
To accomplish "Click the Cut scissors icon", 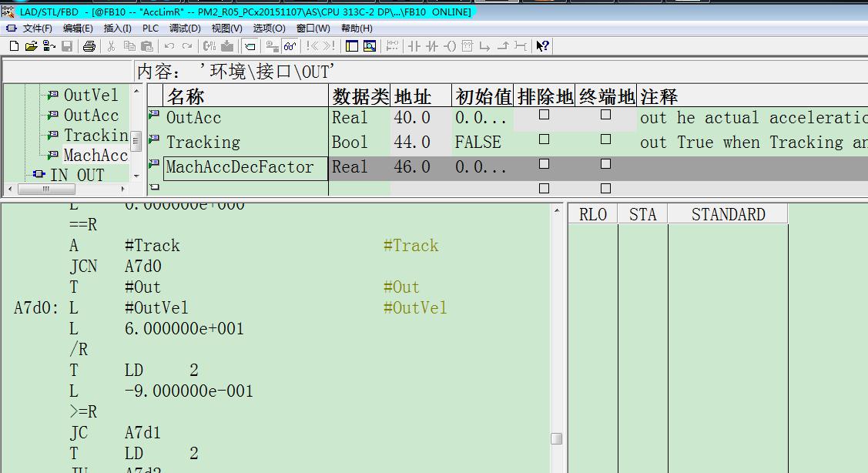I will point(111,46).
